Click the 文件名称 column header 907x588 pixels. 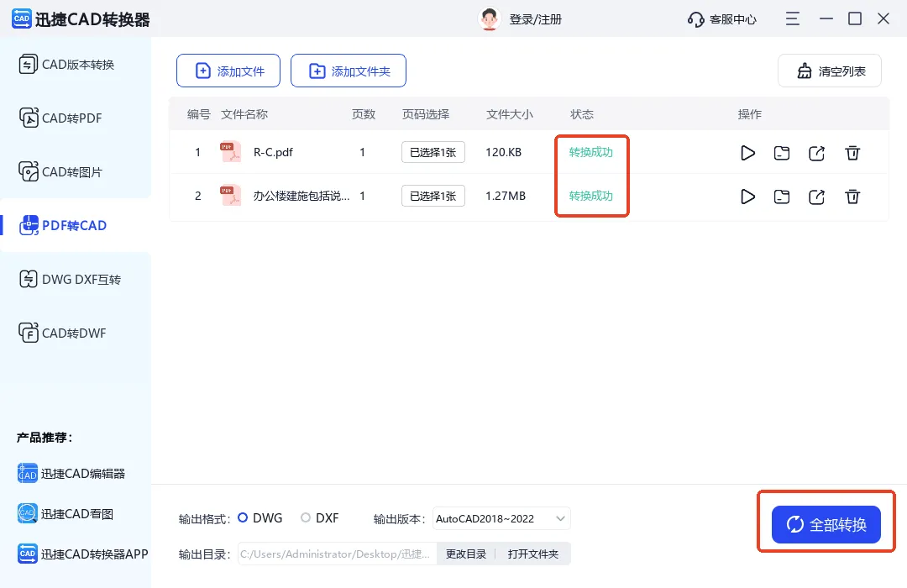click(x=244, y=114)
